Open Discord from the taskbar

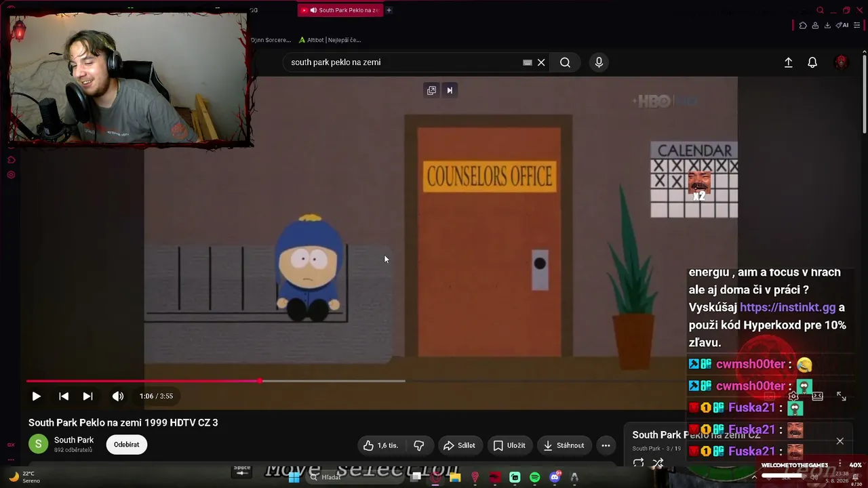pyautogui.click(x=555, y=477)
